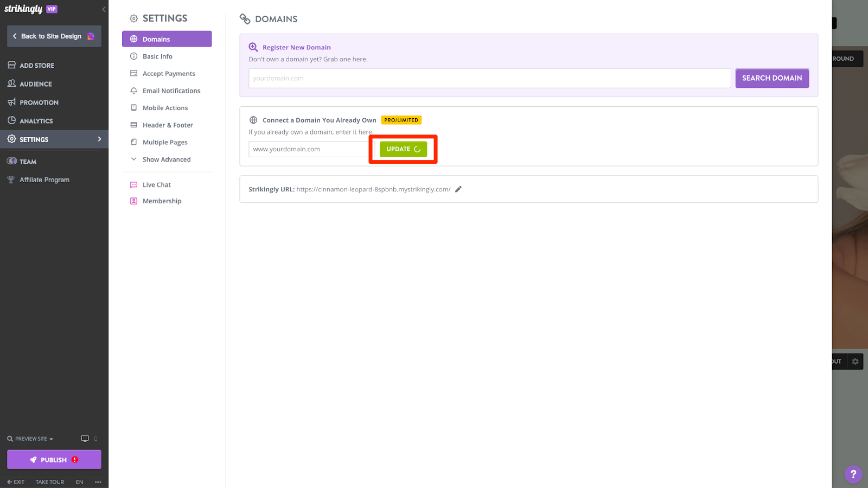Select the Domains settings tab
This screenshot has height=488, width=868.
pyautogui.click(x=167, y=39)
